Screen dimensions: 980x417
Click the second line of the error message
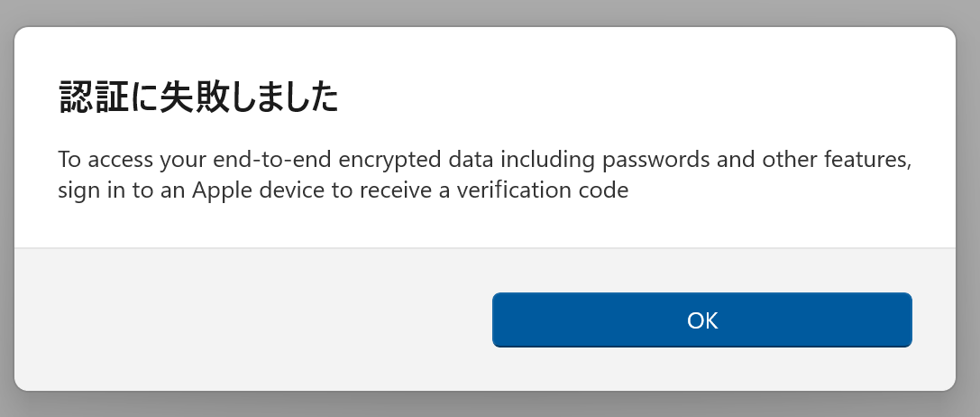[x=343, y=191]
